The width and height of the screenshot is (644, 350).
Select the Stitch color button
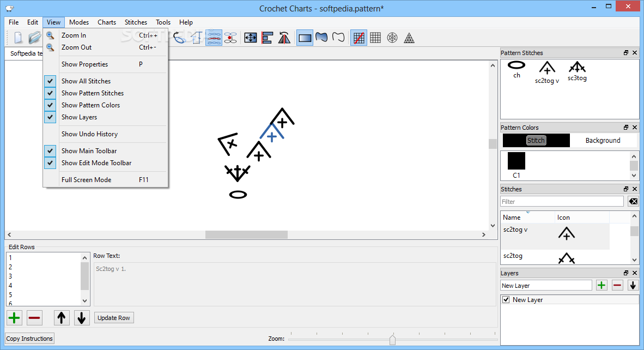(536, 140)
